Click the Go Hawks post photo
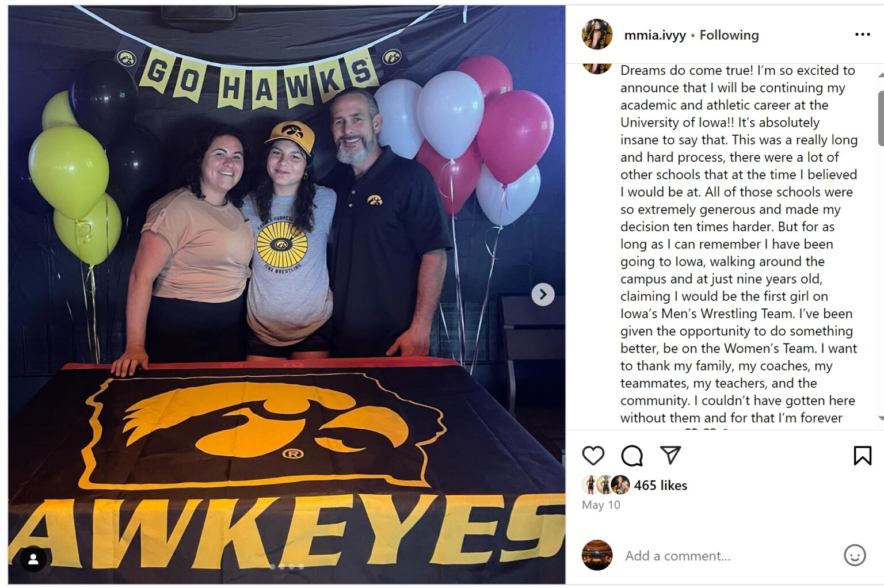This screenshot has width=884, height=588. tap(287, 230)
